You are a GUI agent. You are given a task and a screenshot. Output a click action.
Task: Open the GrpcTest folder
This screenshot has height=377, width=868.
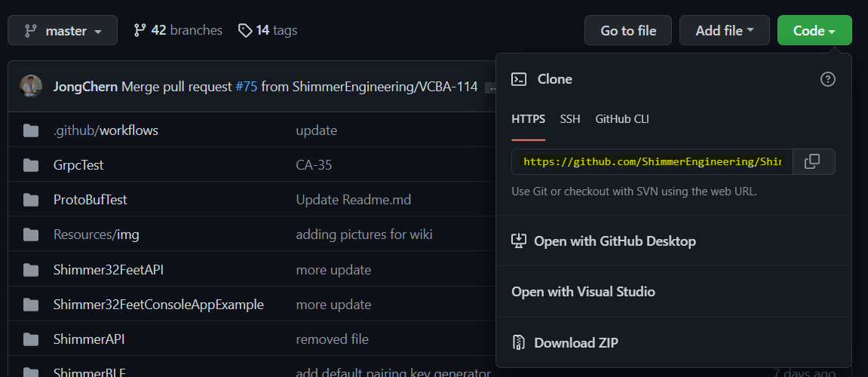click(x=78, y=165)
